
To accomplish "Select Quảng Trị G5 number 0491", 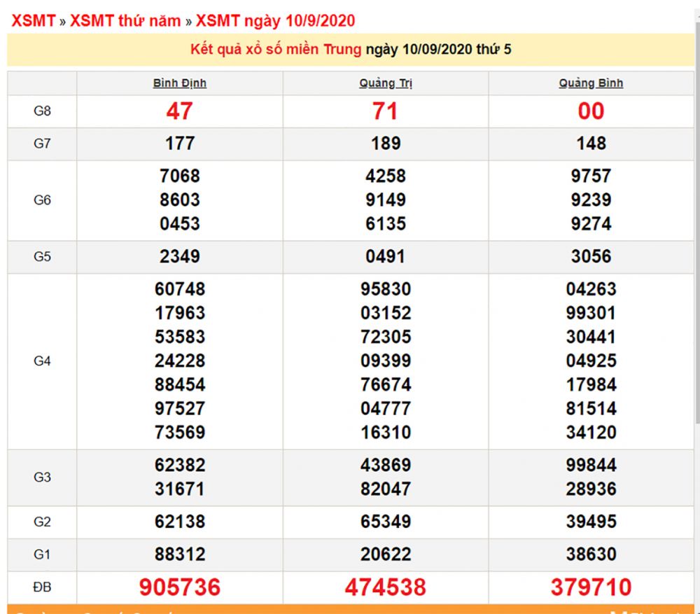I will pyautogui.click(x=386, y=256).
